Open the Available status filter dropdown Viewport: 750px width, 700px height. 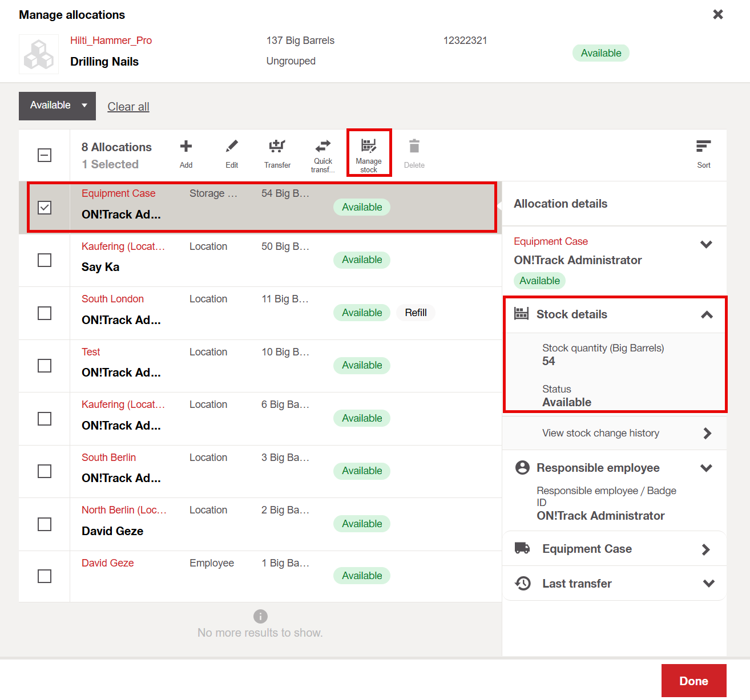tap(57, 106)
